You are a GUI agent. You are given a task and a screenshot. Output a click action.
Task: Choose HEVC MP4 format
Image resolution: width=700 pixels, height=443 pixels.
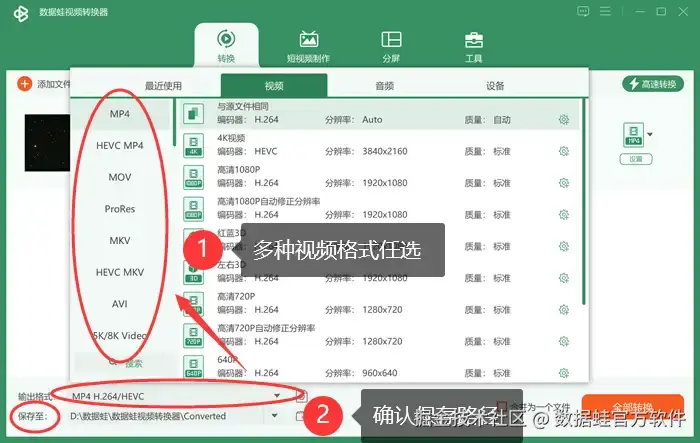click(120, 146)
